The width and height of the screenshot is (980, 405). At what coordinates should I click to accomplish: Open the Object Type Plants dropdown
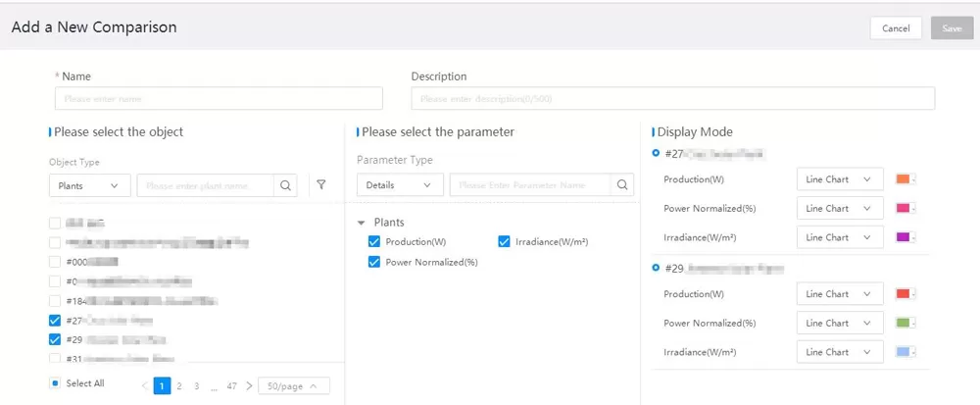(x=89, y=184)
